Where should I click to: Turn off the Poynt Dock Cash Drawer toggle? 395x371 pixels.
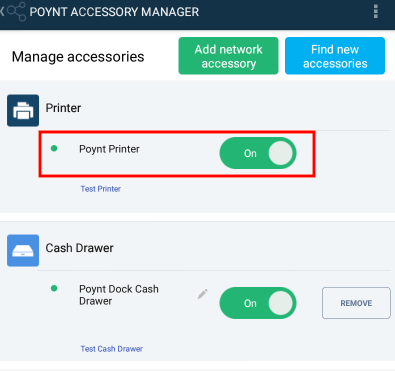(258, 303)
